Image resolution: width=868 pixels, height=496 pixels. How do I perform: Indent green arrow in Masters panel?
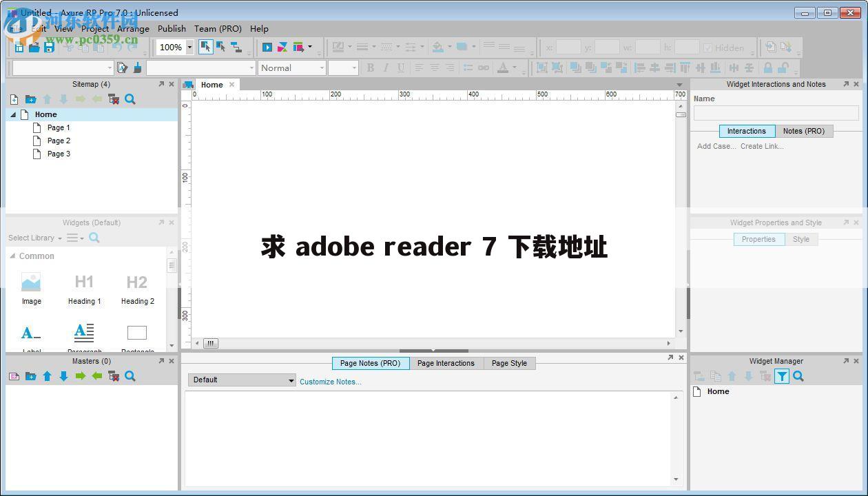tap(81, 376)
